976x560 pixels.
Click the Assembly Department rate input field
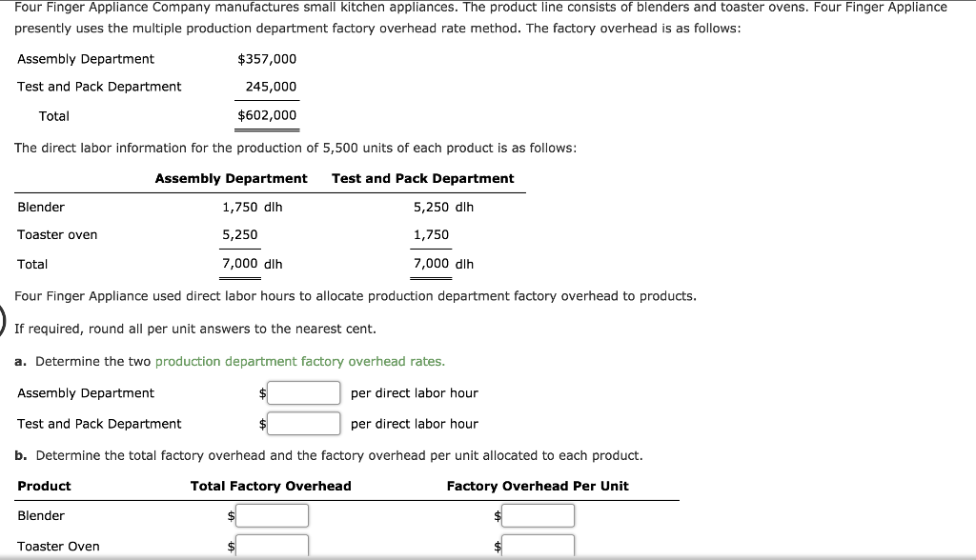[x=303, y=392]
